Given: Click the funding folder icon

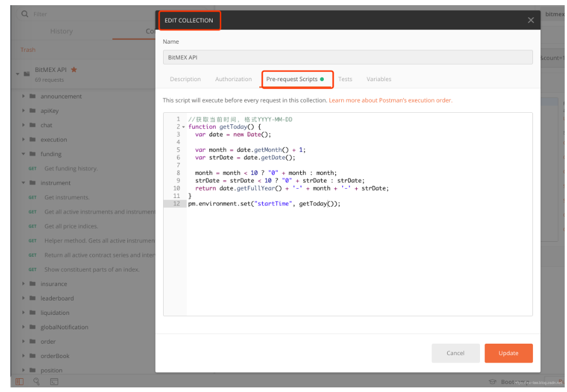Looking at the screenshot, I should pyautogui.click(x=32, y=154).
